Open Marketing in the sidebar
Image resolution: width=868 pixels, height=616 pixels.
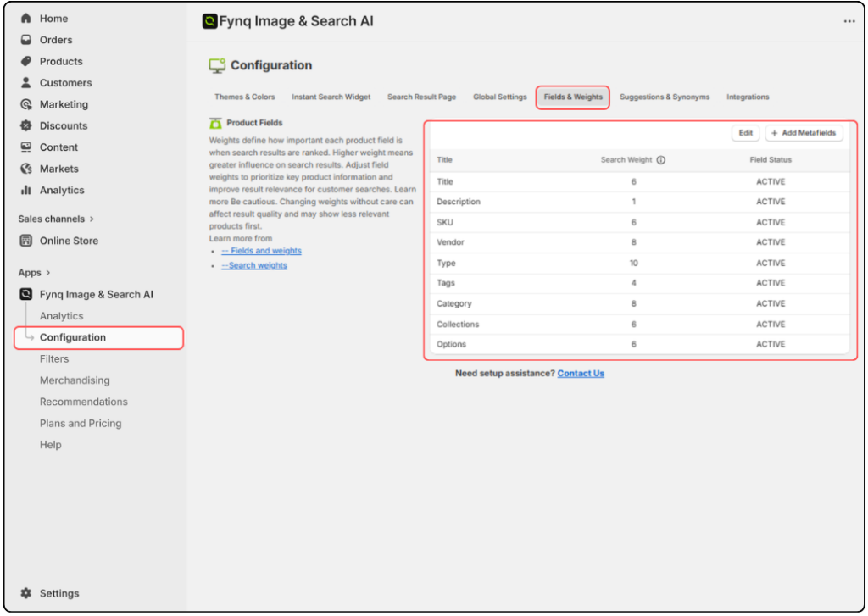pos(64,104)
